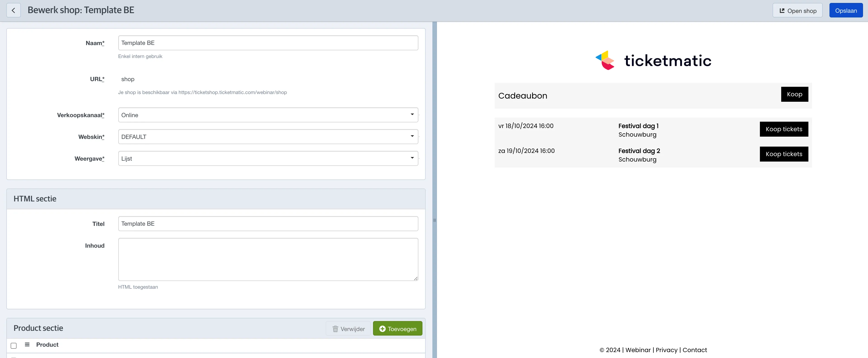Click the Festival dag 2 title
The image size is (868, 358).
[x=639, y=151]
